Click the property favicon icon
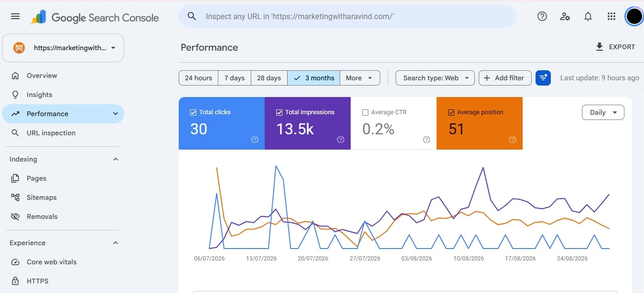Viewport: 644px width, 293px height. coord(19,48)
